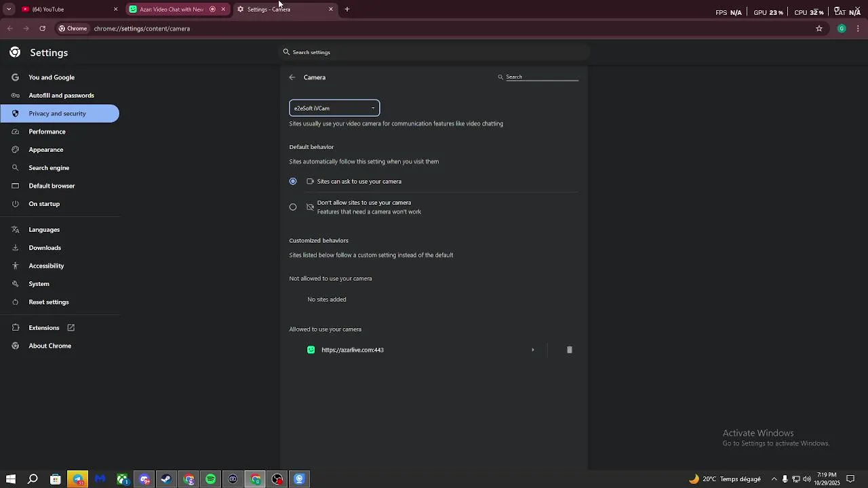Open Telegram from the taskbar
This screenshot has height=488, width=868.
click(78, 479)
